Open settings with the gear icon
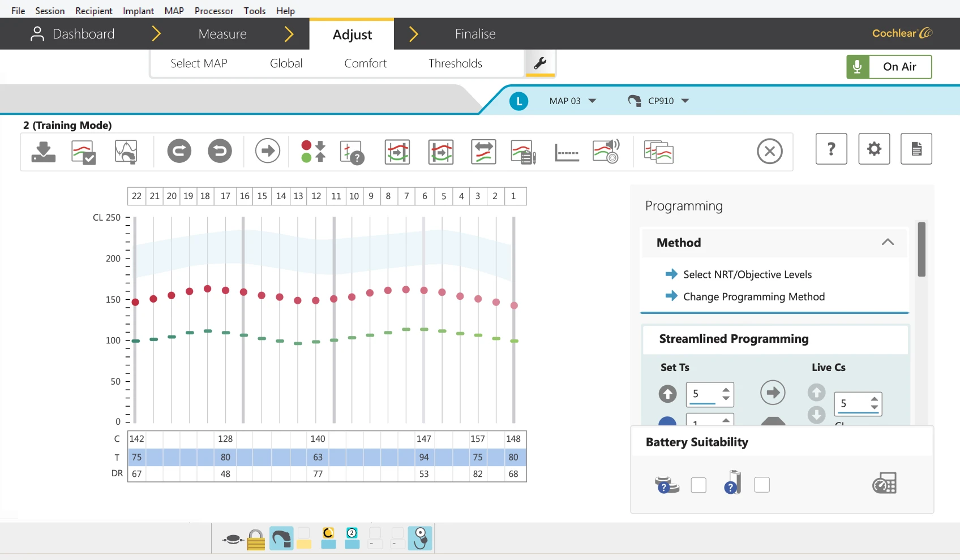 (874, 149)
